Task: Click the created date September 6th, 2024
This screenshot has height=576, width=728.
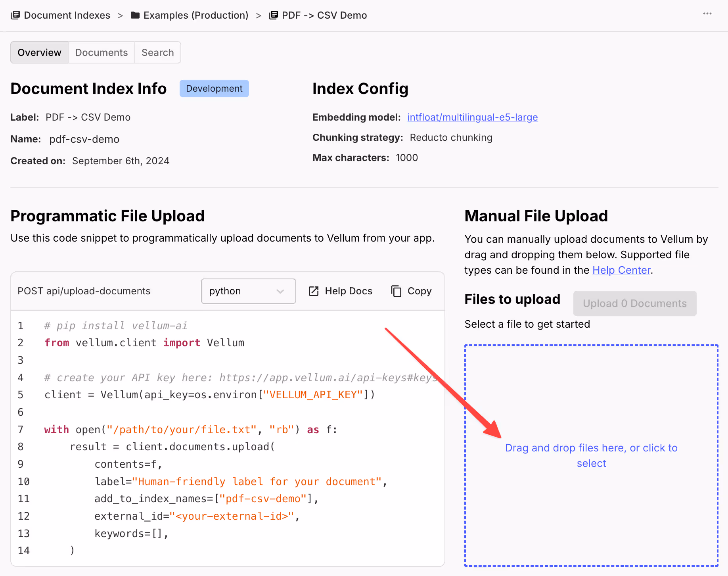Action: pyautogui.click(x=121, y=161)
